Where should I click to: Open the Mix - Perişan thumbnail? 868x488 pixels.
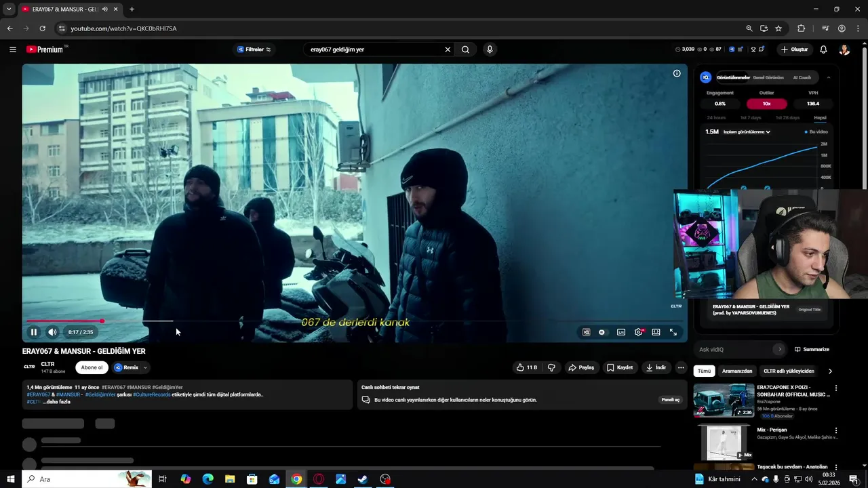click(724, 442)
